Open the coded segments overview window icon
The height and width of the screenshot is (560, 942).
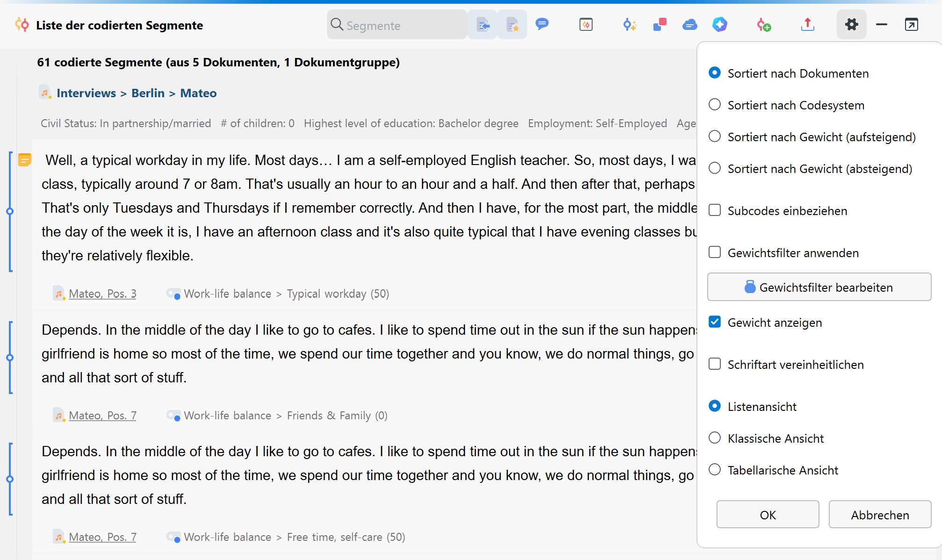pos(586,24)
